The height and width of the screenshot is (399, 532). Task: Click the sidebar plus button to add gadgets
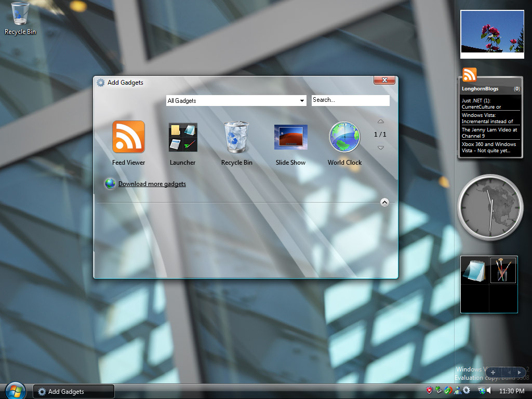(493, 372)
